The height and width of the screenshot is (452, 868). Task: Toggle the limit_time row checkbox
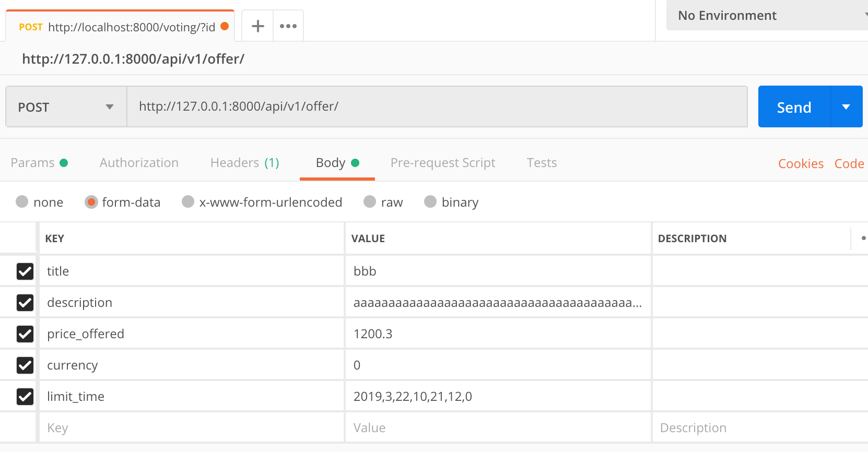tap(25, 396)
